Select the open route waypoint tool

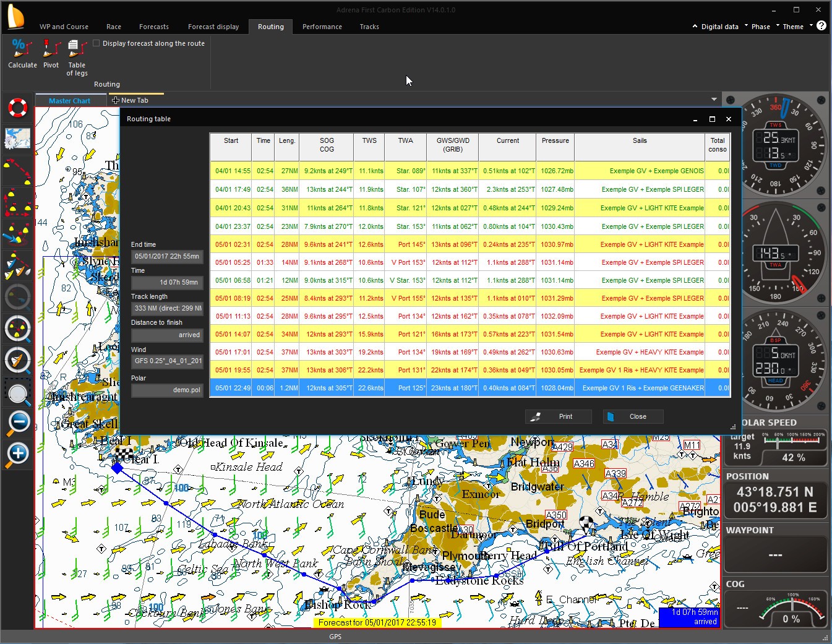coord(18,171)
